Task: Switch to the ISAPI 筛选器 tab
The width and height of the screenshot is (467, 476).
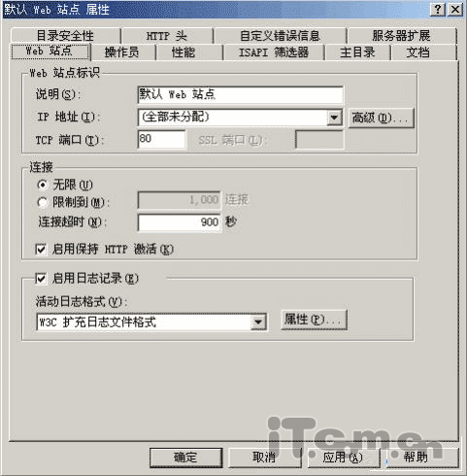Action: coord(274,52)
